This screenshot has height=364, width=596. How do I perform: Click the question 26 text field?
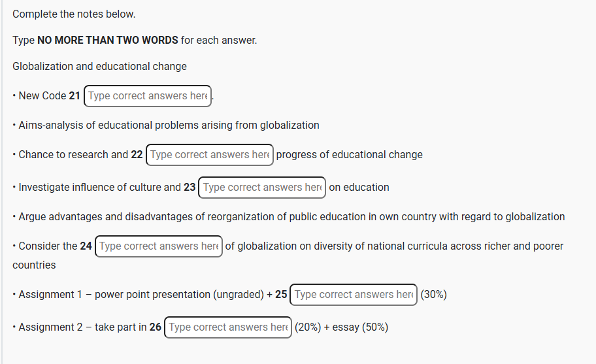(228, 327)
